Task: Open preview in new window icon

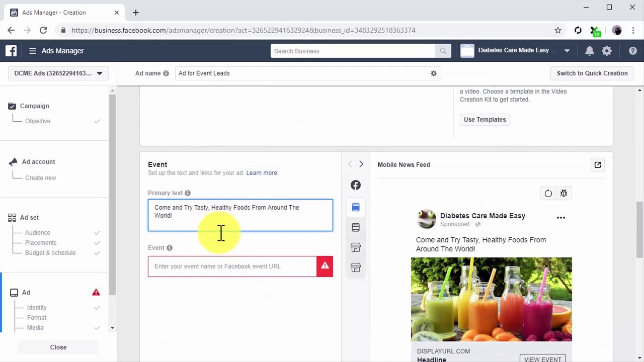Action: coord(598,165)
